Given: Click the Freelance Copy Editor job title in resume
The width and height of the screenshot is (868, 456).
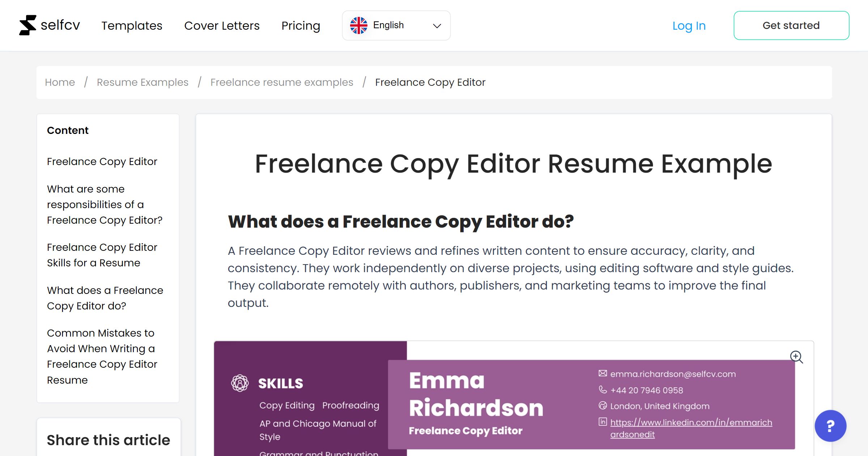Looking at the screenshot, I should tap(465, 431).
